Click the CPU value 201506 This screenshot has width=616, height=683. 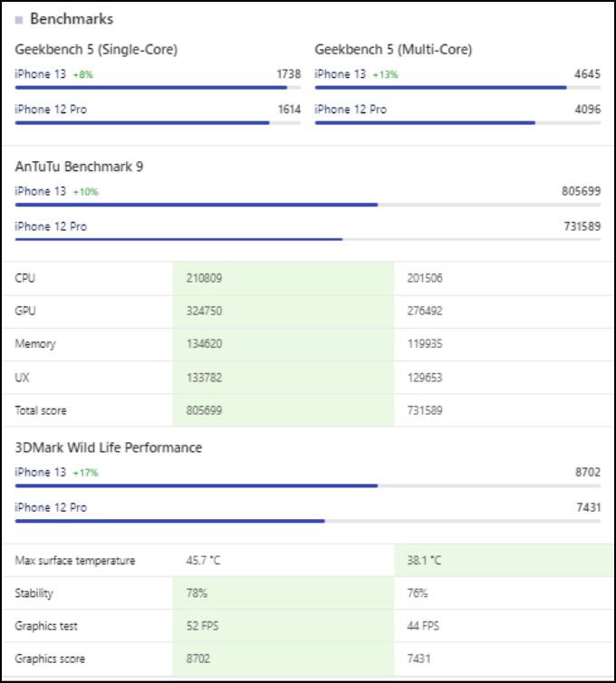425,278
